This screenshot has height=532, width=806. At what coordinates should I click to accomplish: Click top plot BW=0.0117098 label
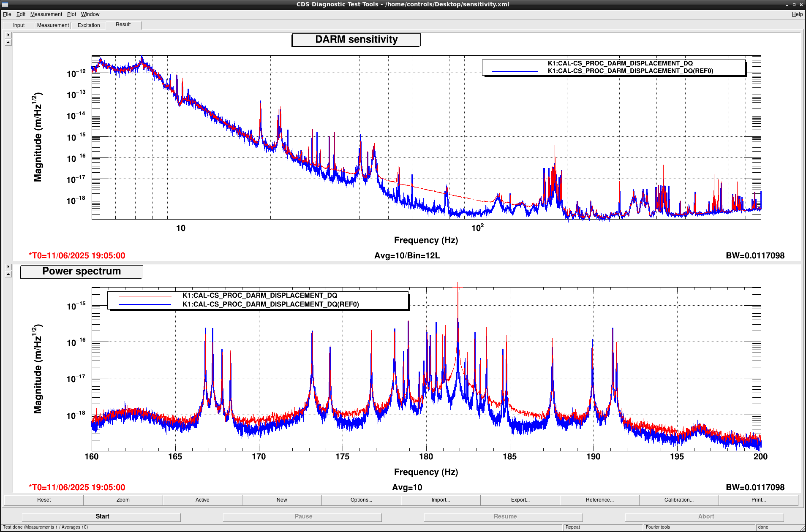755,255
